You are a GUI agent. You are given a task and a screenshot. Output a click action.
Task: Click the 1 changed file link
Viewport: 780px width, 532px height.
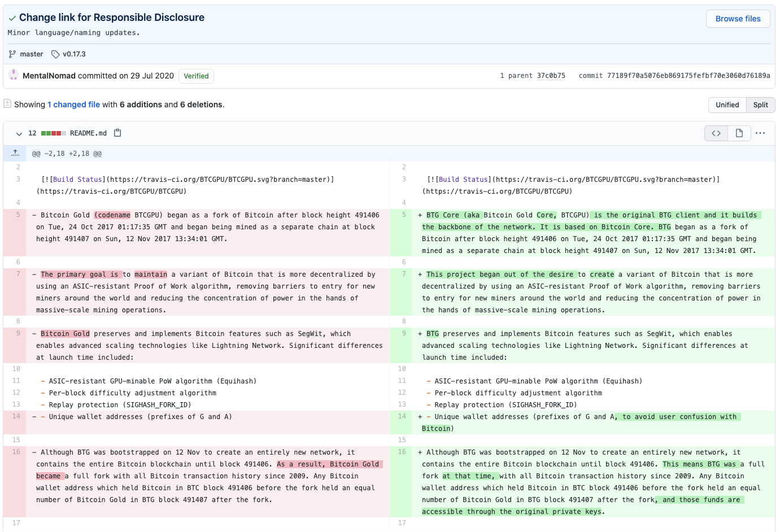coord(73,104)
